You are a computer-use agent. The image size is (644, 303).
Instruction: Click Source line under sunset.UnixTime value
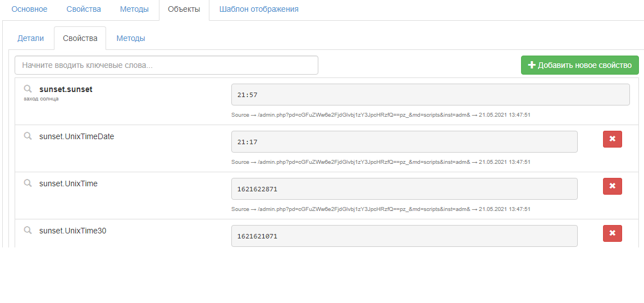pos(381,209)
